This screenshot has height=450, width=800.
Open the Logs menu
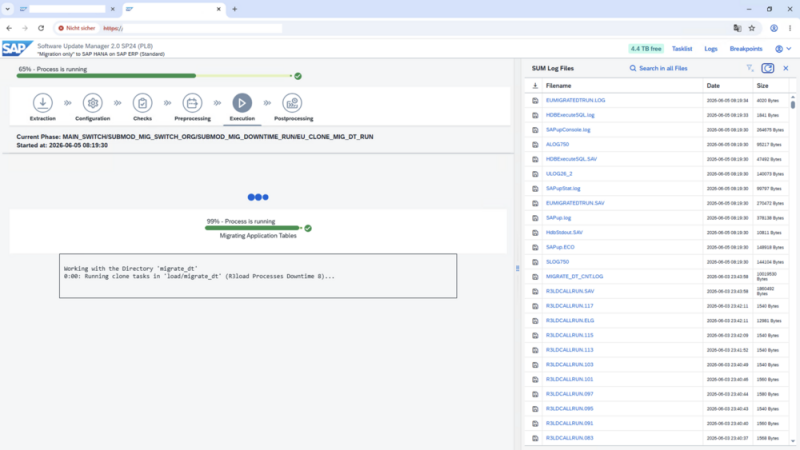pos(711,49)
